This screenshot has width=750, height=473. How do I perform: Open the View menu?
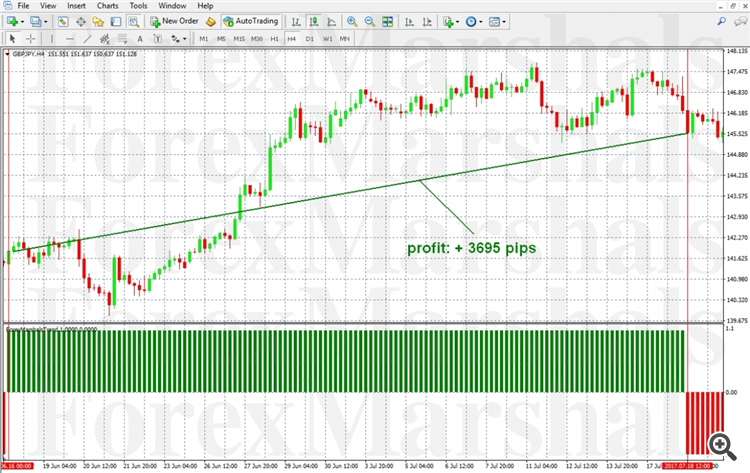pos(48,6)
